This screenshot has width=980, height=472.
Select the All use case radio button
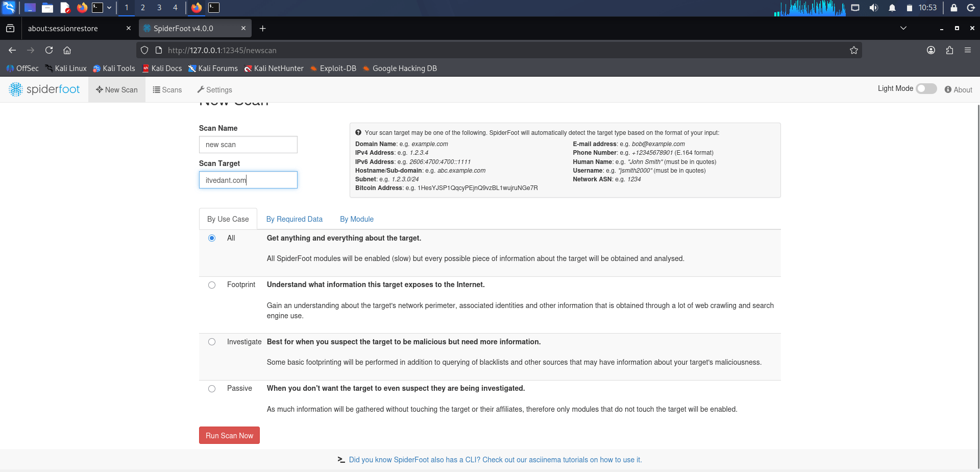coord(212,238)
